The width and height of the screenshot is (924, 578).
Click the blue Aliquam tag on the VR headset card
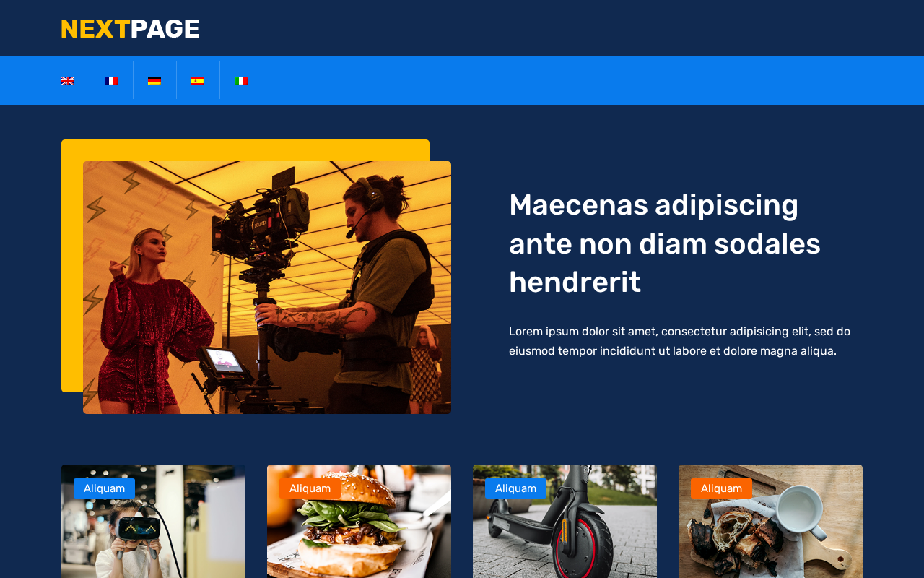[x=104, y=488]
